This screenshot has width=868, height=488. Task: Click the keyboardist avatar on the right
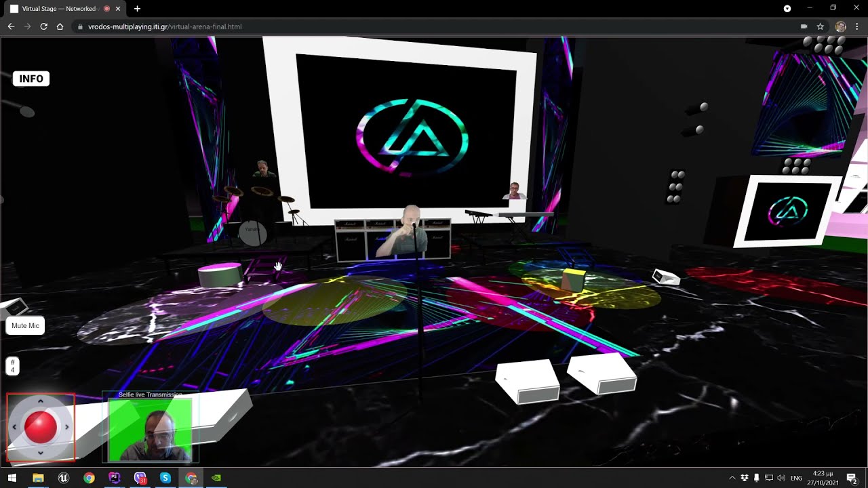tap(515, 191)
